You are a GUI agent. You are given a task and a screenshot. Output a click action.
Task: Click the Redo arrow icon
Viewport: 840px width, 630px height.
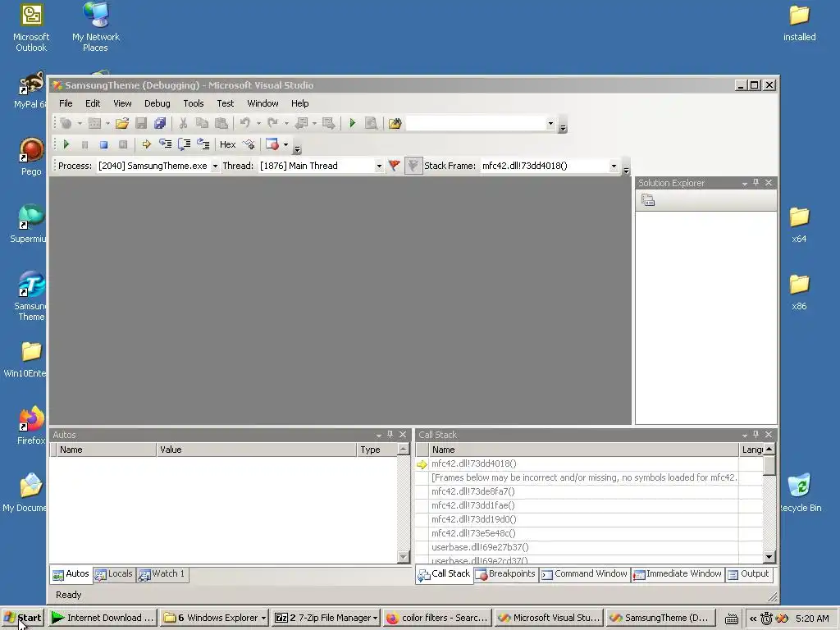tap(272, 124)
